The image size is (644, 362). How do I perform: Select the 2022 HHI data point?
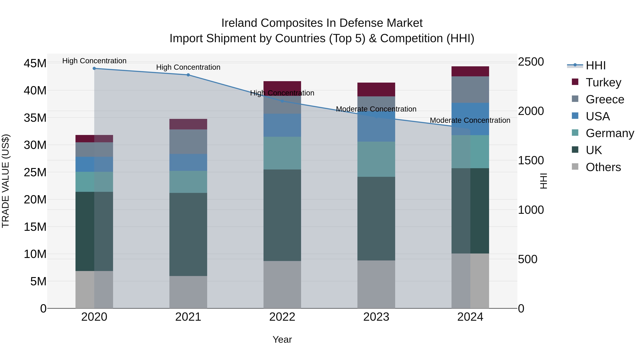click(282, 101)
